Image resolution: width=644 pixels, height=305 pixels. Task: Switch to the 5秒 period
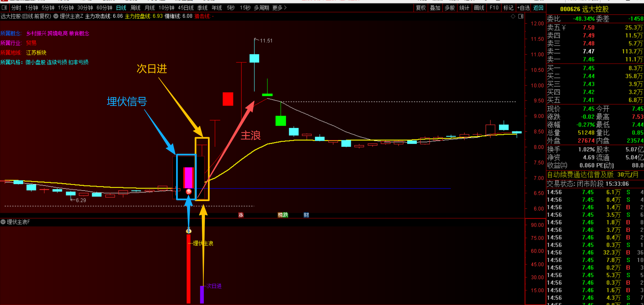231,8
